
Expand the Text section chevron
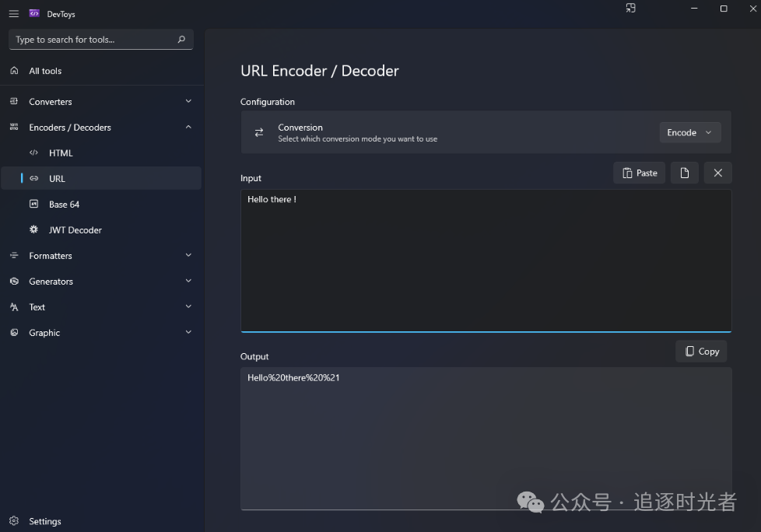click(x=188, y=306)
